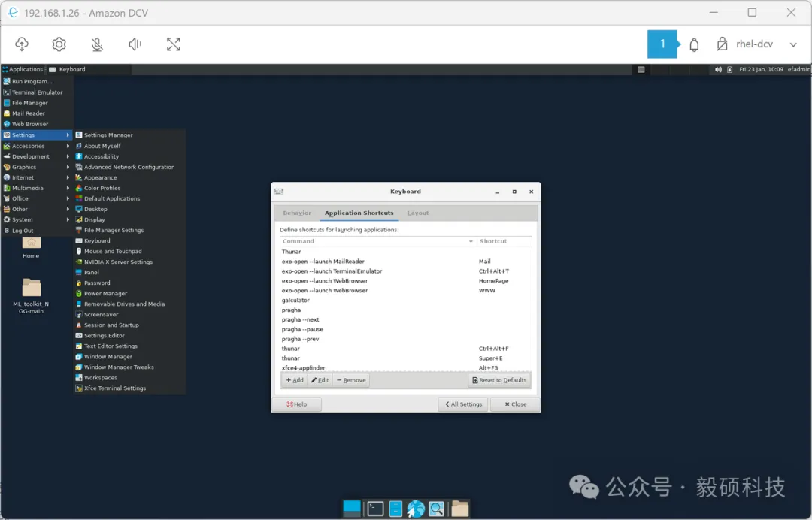The width and height of the screenshot is (812, 520).
Task: Open Window Manager Tweaks from Settings menu
Action: [x=119, y=367]
